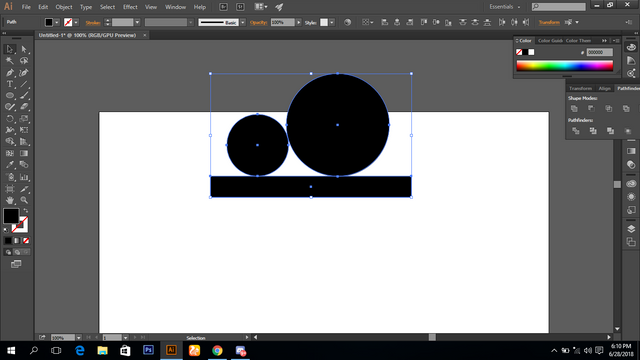Click the Go to Bridge button
Viewport: 640px width, 360px height.
click(224, 7)
